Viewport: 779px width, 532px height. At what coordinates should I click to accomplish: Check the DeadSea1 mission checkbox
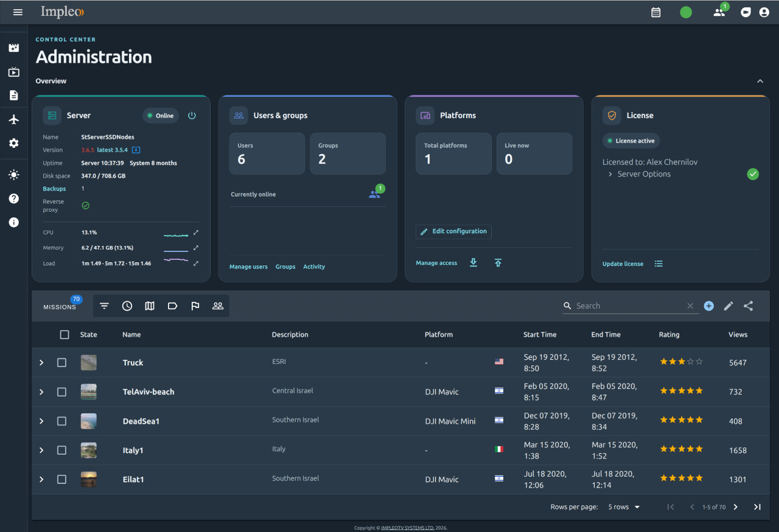tap(61, 421)
